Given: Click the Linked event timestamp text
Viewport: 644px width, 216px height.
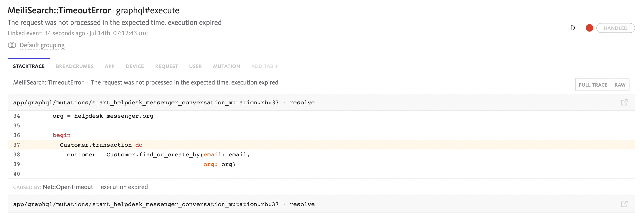Looking at the screenshot, I should [x=78, y=33].
